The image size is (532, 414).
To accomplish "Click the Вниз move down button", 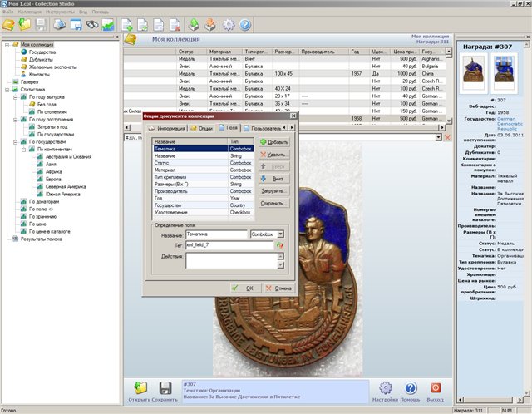I will [x=274, y=179].
